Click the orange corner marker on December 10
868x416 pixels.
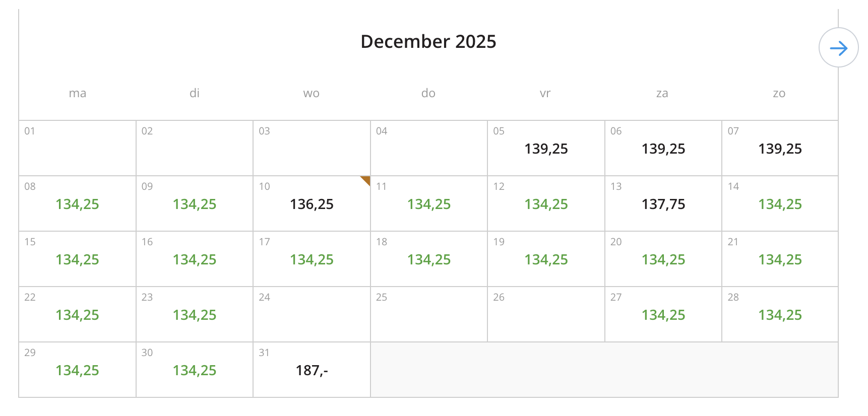point(366,180)
